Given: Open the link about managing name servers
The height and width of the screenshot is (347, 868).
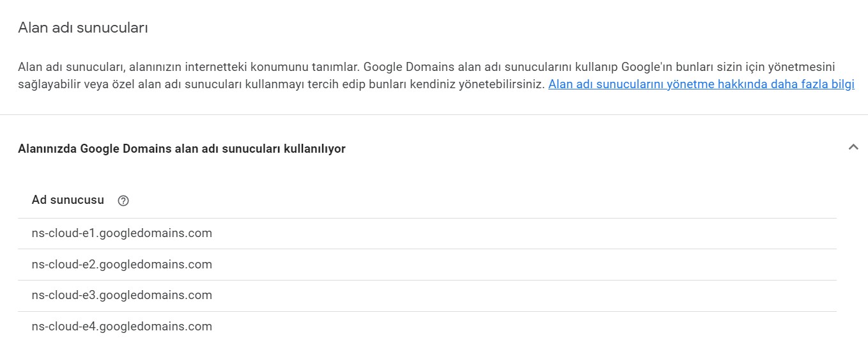Looking at the screenshot, I should (701, 84).
